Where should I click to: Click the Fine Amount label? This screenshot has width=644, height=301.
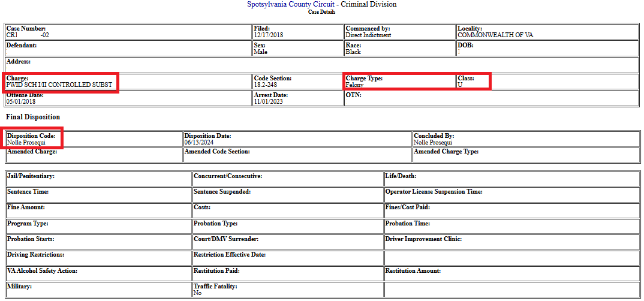(x=26, y=207)
